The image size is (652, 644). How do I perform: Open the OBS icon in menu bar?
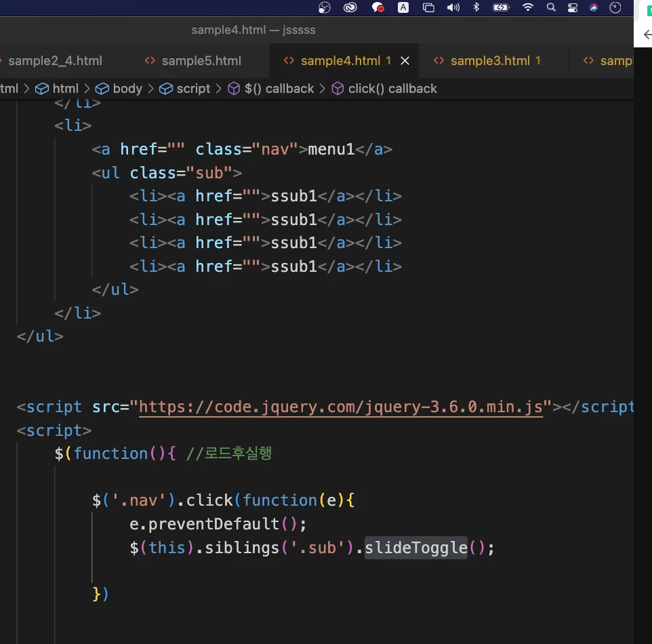click(x=325, y=7)
